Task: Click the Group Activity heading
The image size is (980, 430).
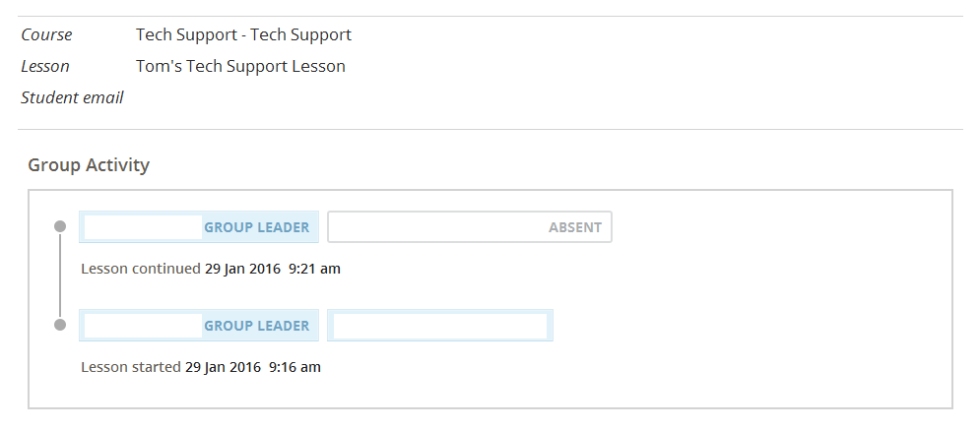Action: [x=89, y=164]
